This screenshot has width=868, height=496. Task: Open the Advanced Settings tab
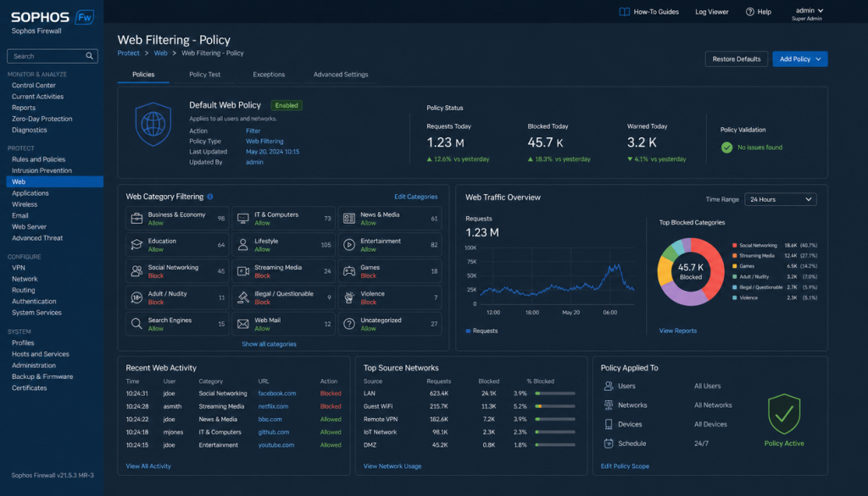tap(341, 74)
